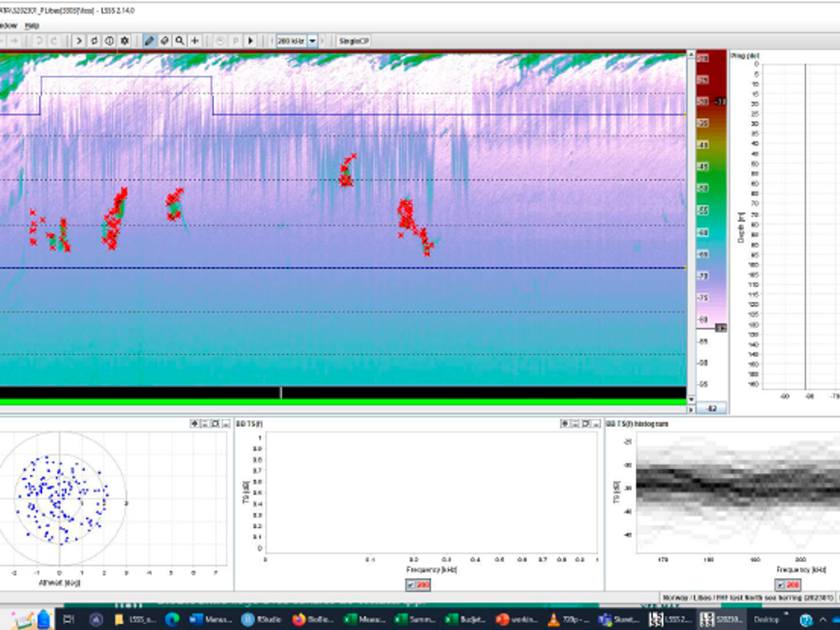Click the redo toolbar icon
840x630 pixels.
point(54,41)
